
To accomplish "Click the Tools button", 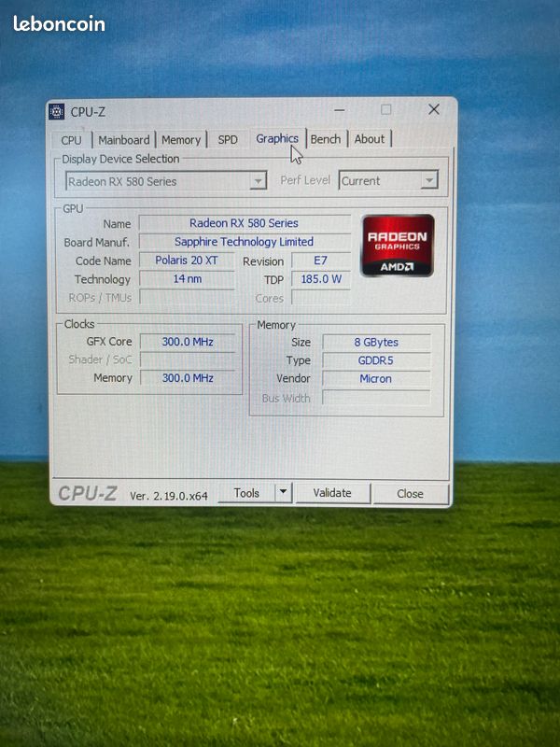I will coord(246,493).
